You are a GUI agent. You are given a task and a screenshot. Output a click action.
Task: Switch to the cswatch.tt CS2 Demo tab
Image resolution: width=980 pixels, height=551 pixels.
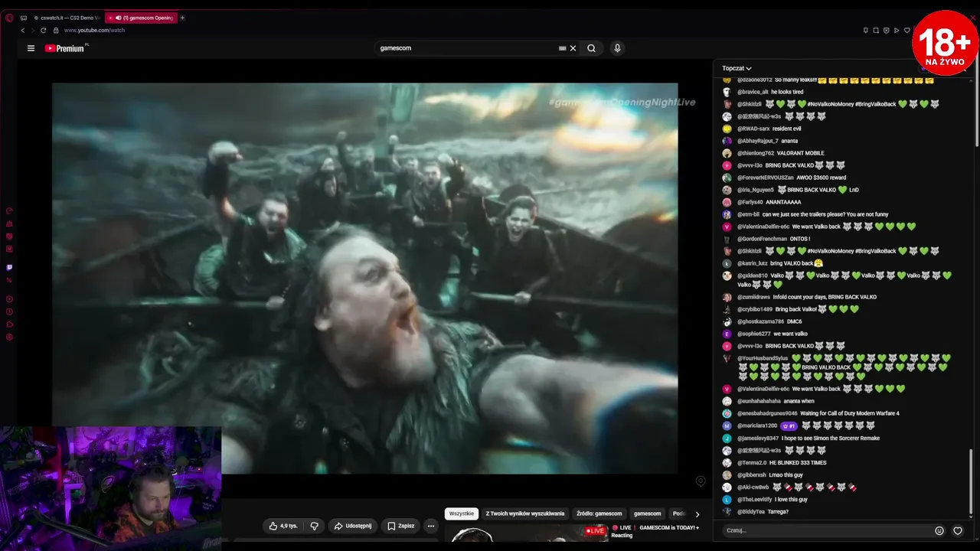pos(67,18)
